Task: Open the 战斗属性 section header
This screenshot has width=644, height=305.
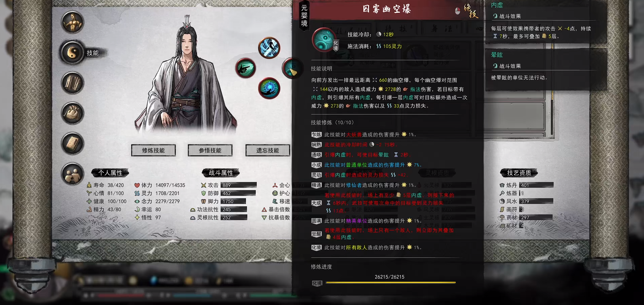Action: pyautogui.click(x=221, y=173)
